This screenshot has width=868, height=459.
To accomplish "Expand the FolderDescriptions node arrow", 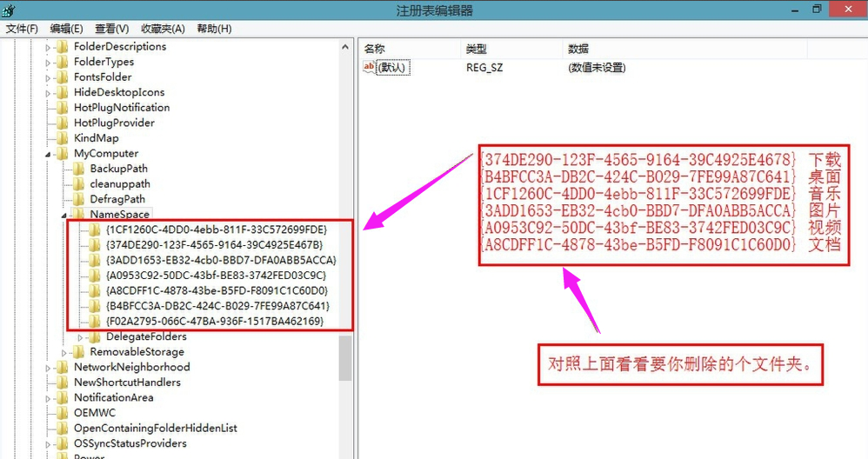I will tap(49, 47).
